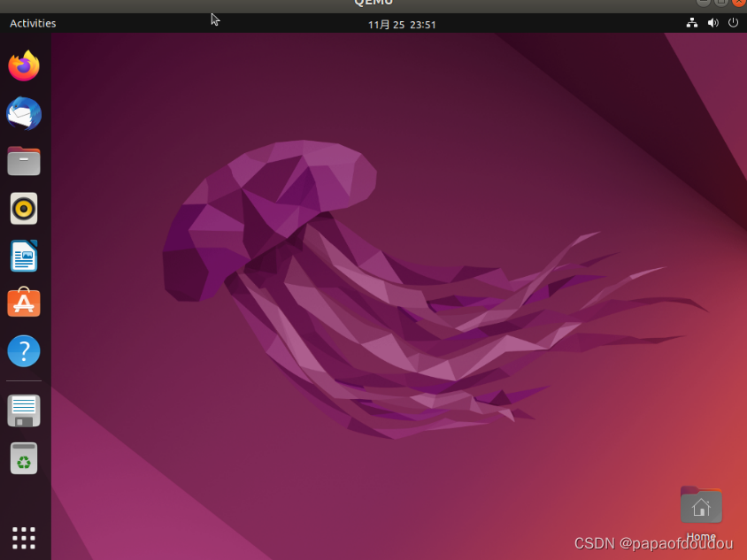747x560 pixels.
Task: Open the floppy disk drive icon
Action: 24,410
